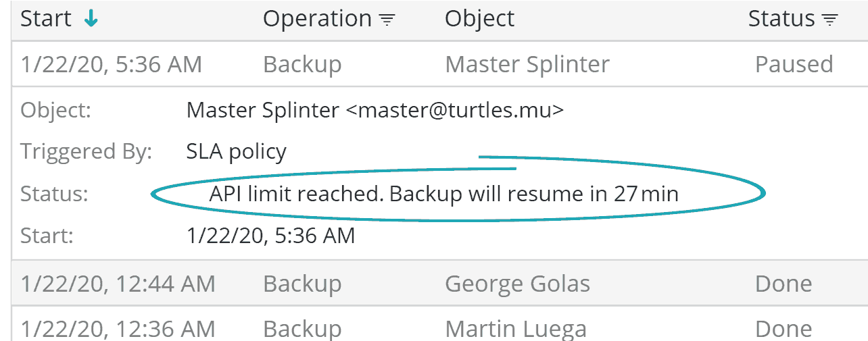Select the Paused status cell
868x341 pixels.
pyautogui.click(x=794, y=64)
